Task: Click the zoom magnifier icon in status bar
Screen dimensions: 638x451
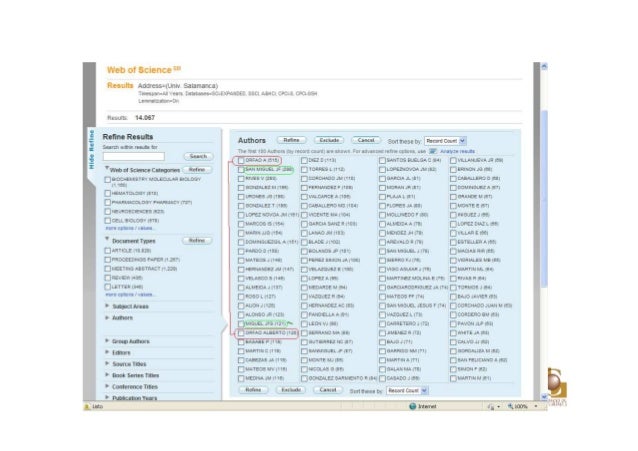Action: click(510, 406)
